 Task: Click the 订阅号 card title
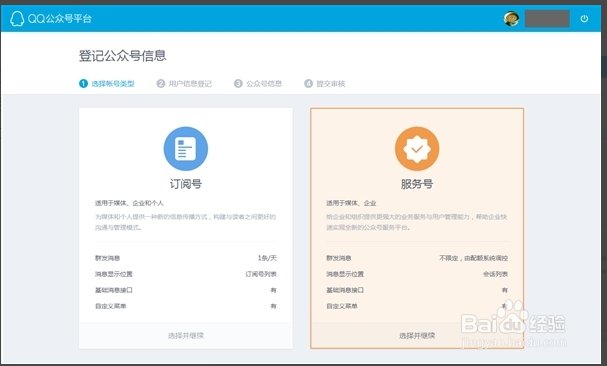(186, 184)
